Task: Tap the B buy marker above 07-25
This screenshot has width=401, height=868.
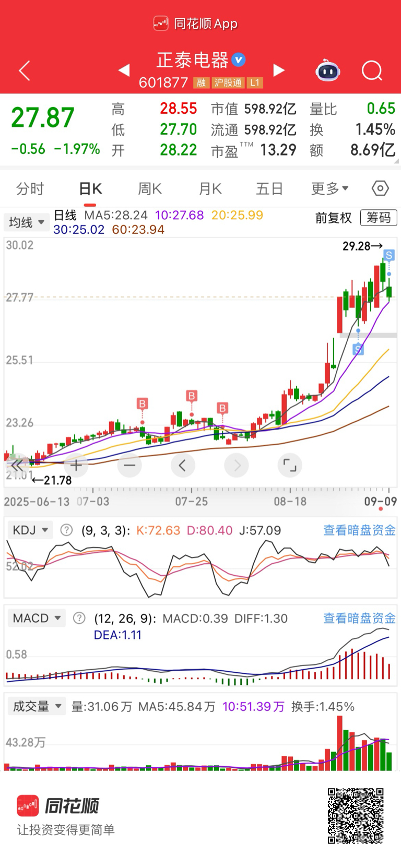Action: [x=192, y=396]
